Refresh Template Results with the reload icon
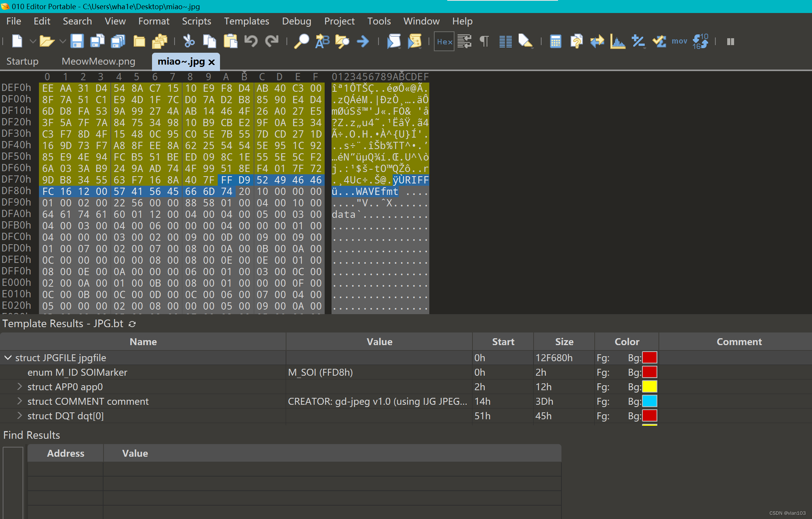 [132, 324]
